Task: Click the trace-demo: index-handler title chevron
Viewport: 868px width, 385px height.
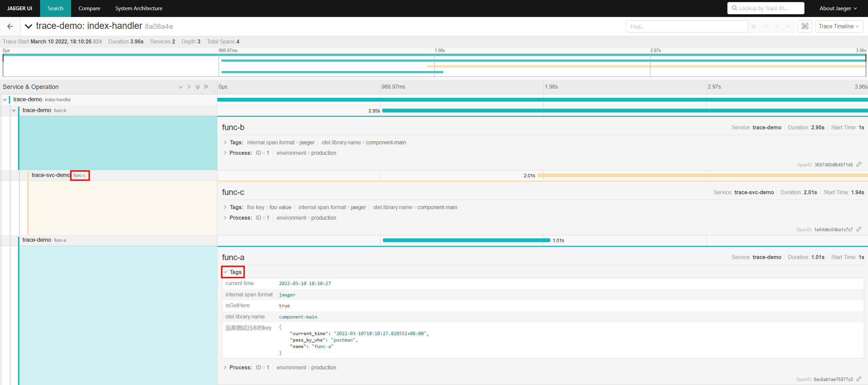Action: 29,26
